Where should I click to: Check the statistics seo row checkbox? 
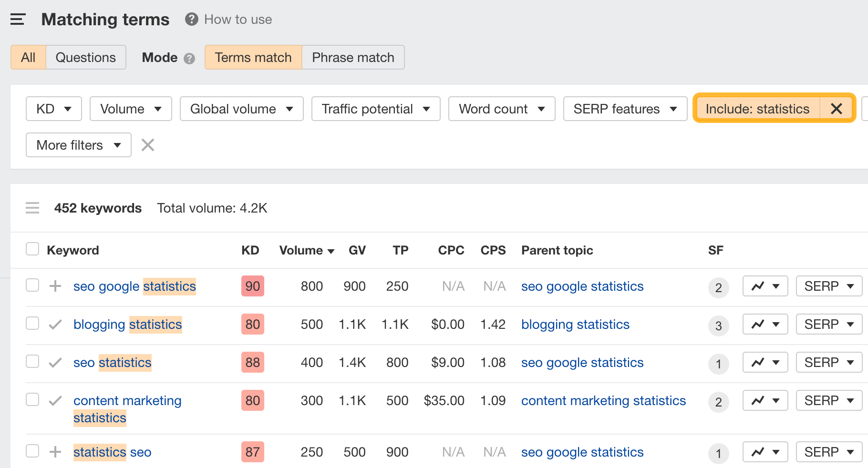point(32,451)
